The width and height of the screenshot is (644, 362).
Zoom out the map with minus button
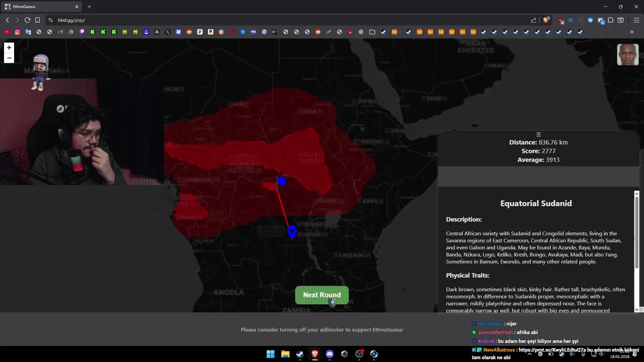click(9, 58)
